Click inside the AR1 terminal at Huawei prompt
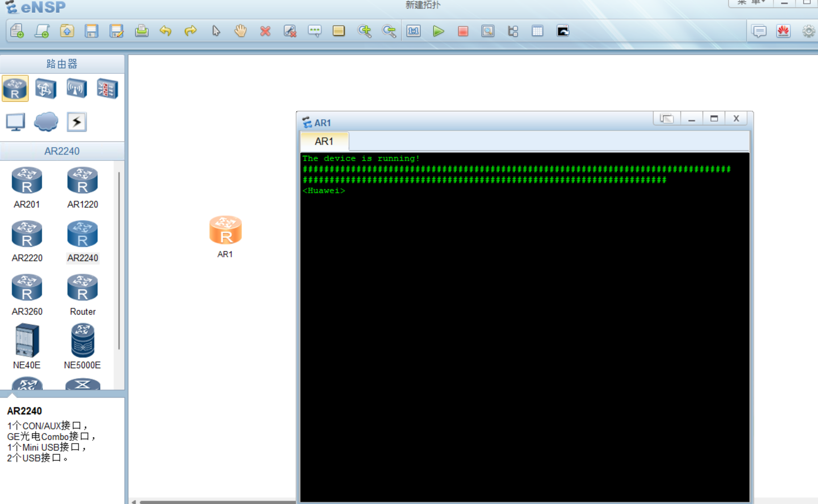This screenshot has width=818, height=504. tap(324, 191)
